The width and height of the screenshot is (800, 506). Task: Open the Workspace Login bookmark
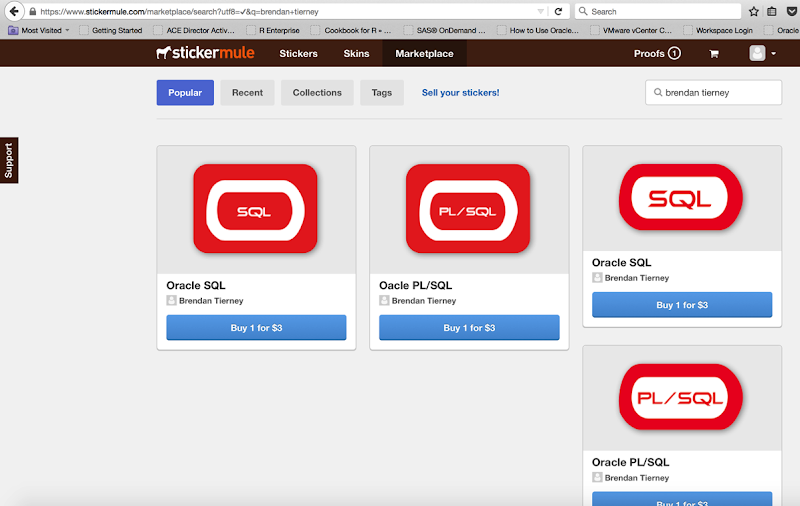click(x=718, y=31)
